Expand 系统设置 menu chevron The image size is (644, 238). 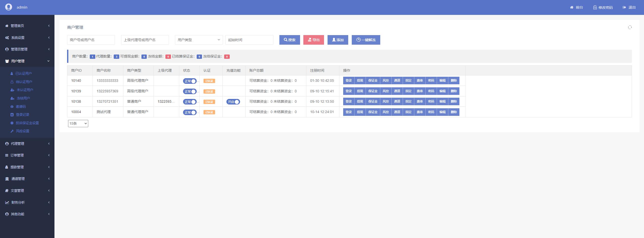pyautogui.click(x=49, y=38)
